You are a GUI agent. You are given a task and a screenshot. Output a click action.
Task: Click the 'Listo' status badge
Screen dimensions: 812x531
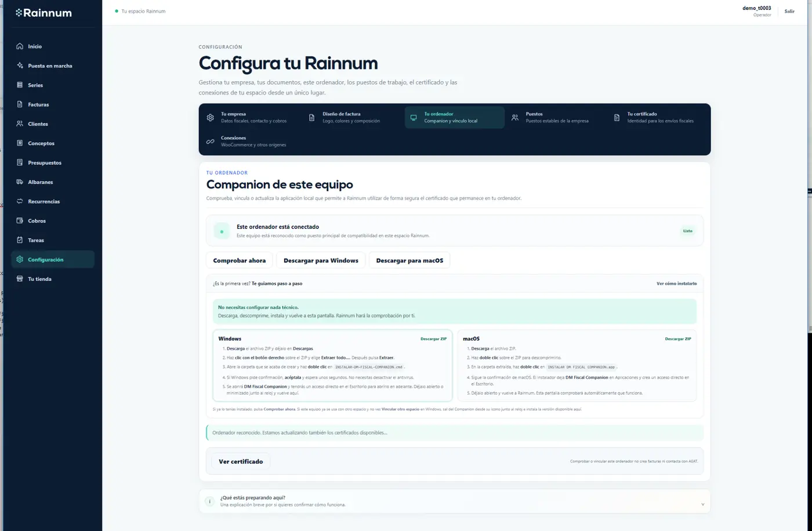[x=687, y=231]
